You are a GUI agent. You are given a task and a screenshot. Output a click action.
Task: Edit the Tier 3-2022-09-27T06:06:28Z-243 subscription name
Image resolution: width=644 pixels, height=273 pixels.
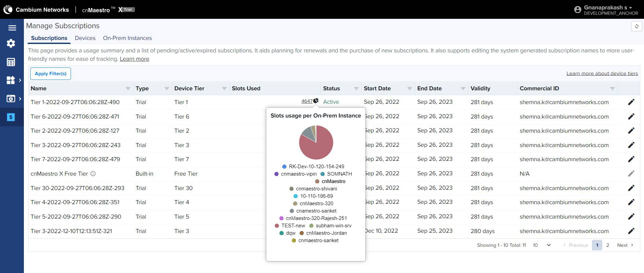tap(631, 145)
